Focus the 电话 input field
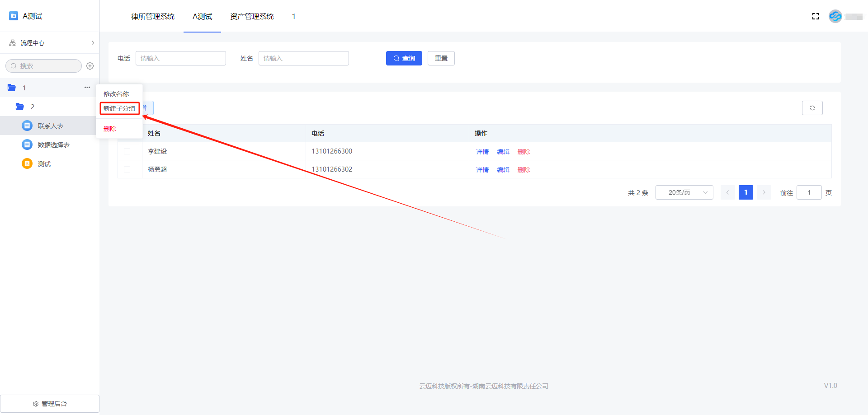 coord(180,58)
